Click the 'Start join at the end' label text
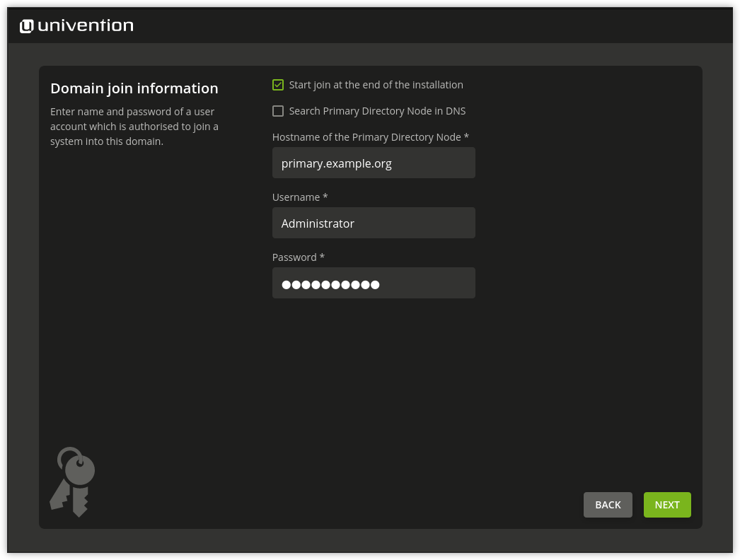This screenshot has height=560, width=740. [x=376, y=85]
